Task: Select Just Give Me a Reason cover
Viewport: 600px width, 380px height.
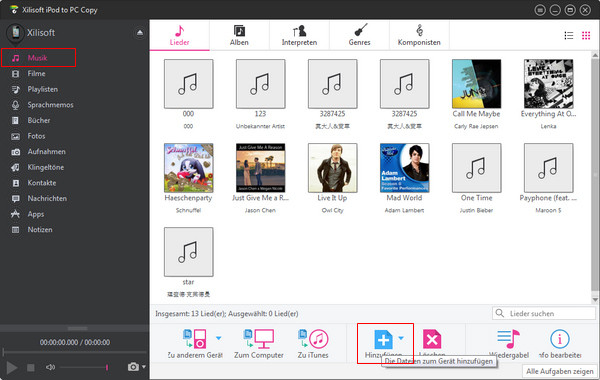Action: [x=261, y=168]
